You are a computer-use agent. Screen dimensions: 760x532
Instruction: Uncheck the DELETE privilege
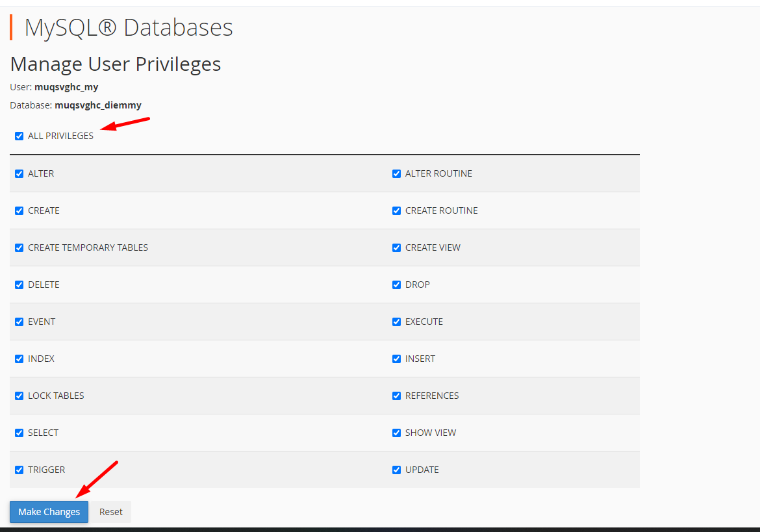[19, 285]
